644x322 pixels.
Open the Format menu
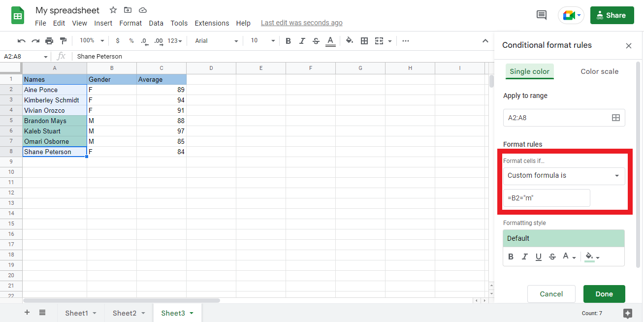(x=130, y=23)
